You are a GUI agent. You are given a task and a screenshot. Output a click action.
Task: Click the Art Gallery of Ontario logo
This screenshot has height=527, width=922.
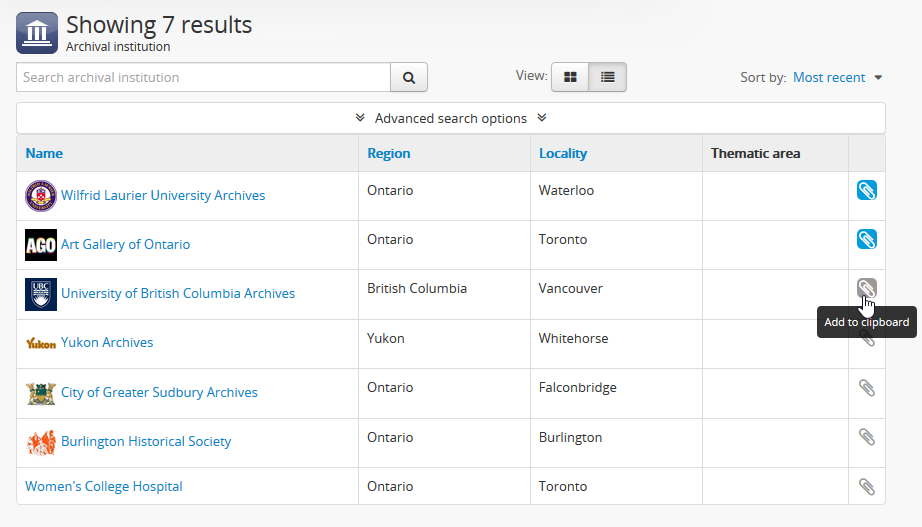[41, 245]
